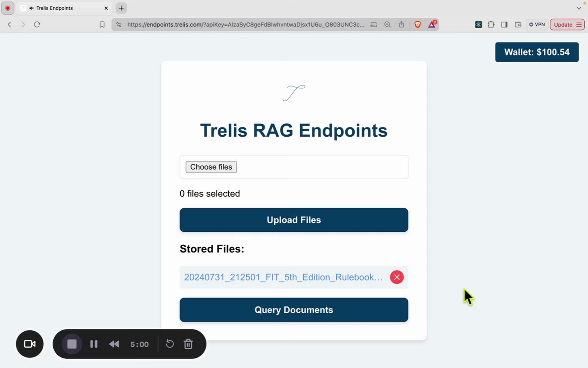The image size is (588, 368).
Task: Restart the recording
Action: click(x=170, y=344)
